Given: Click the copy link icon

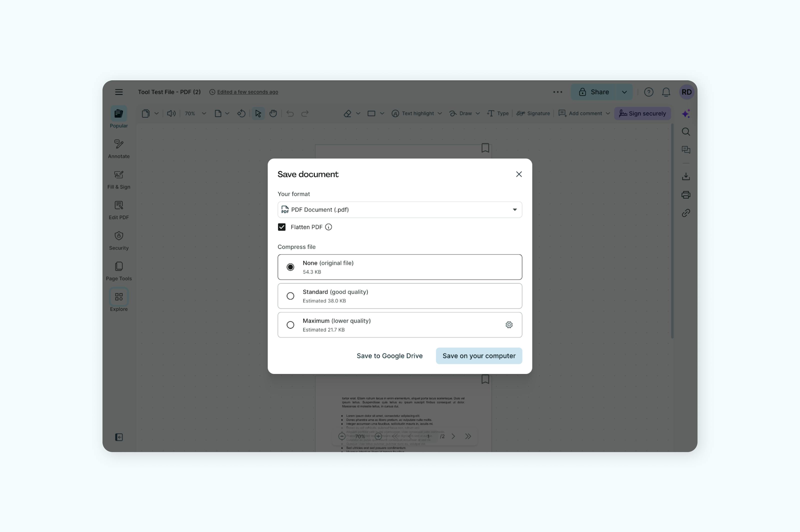Looking at the screenshot, I should pos(685,213).
